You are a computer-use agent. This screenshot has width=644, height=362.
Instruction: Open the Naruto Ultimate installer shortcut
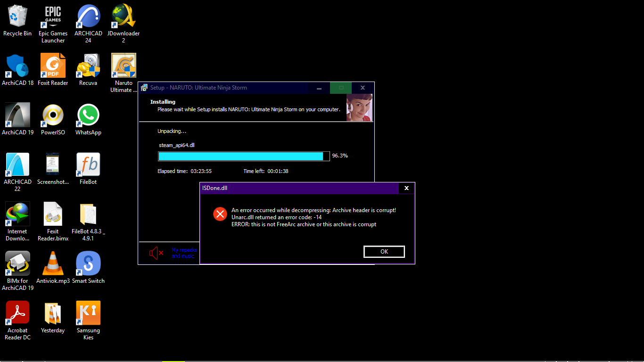[124, 65]
